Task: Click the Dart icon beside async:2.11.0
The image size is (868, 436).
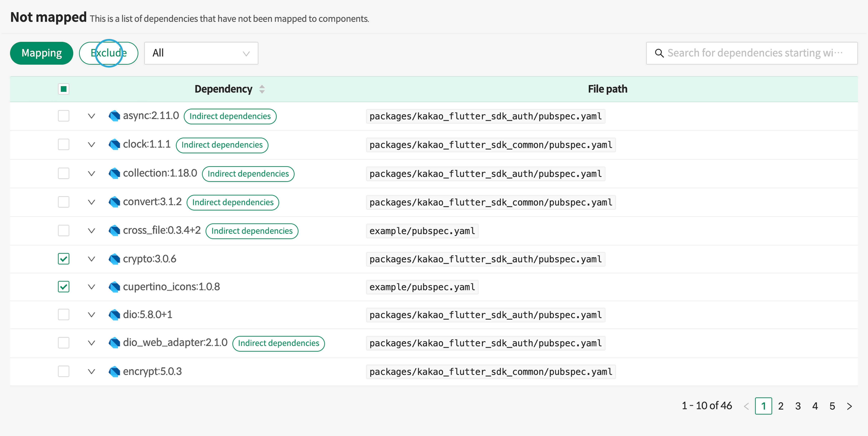Action: [114, 116]
